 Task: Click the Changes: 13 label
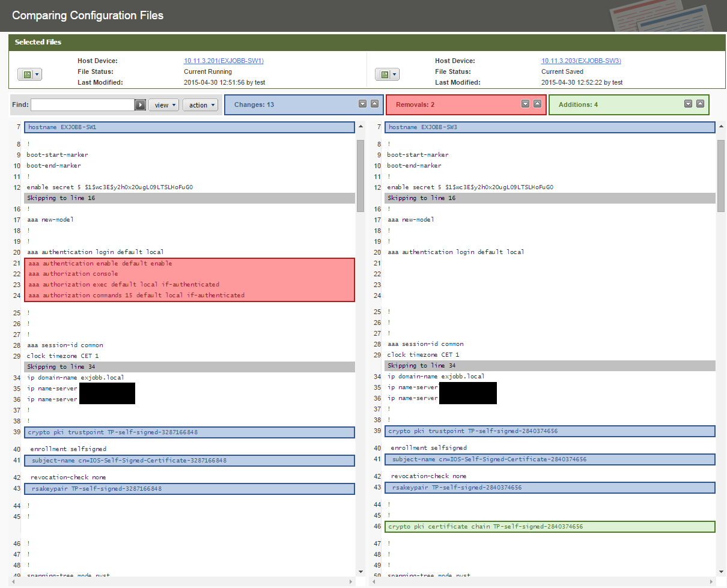point(254,105)
